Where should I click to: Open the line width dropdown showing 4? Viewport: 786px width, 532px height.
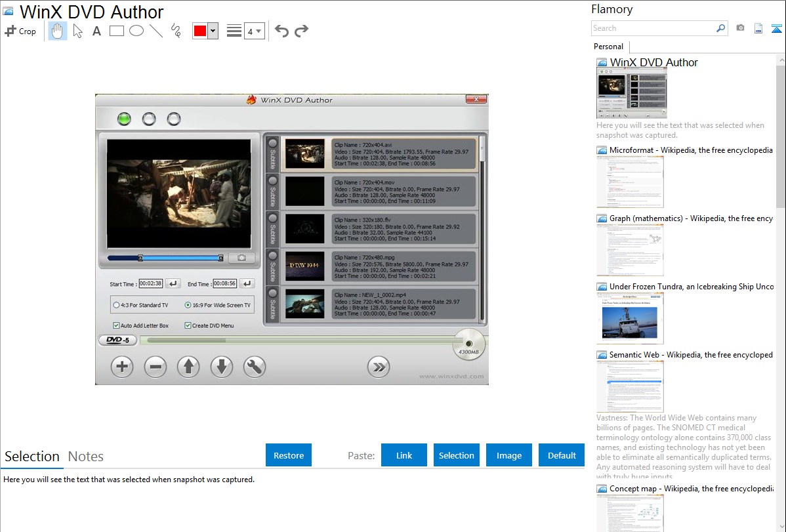255,31
